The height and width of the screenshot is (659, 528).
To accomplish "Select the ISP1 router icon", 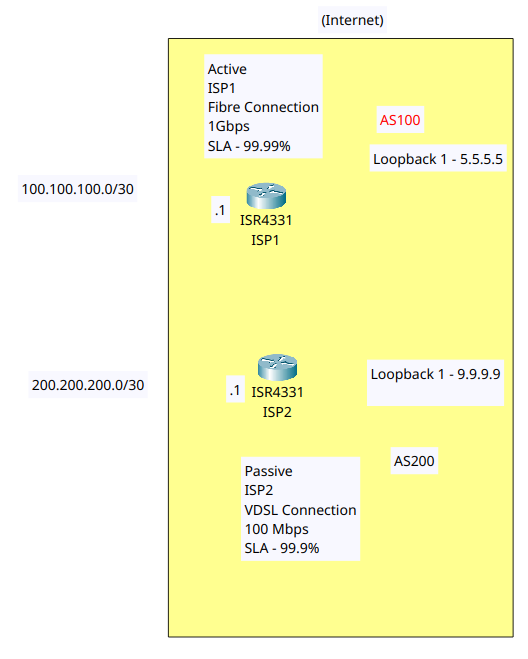I will click(266, 196).
